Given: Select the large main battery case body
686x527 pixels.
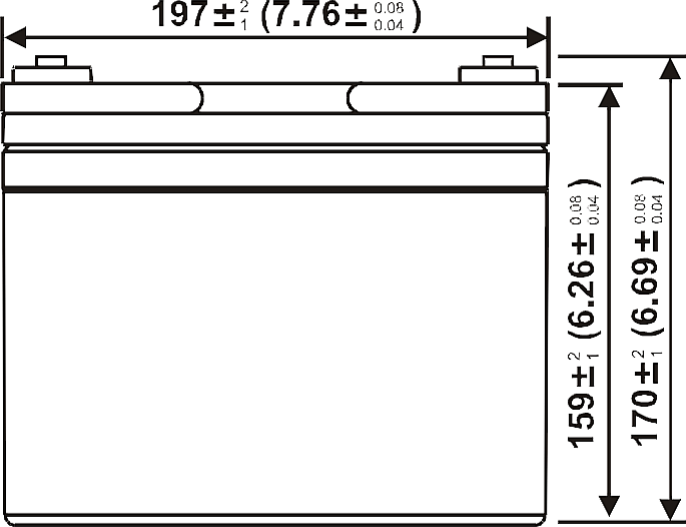Looking at the screenshot, I should point(275,350).
